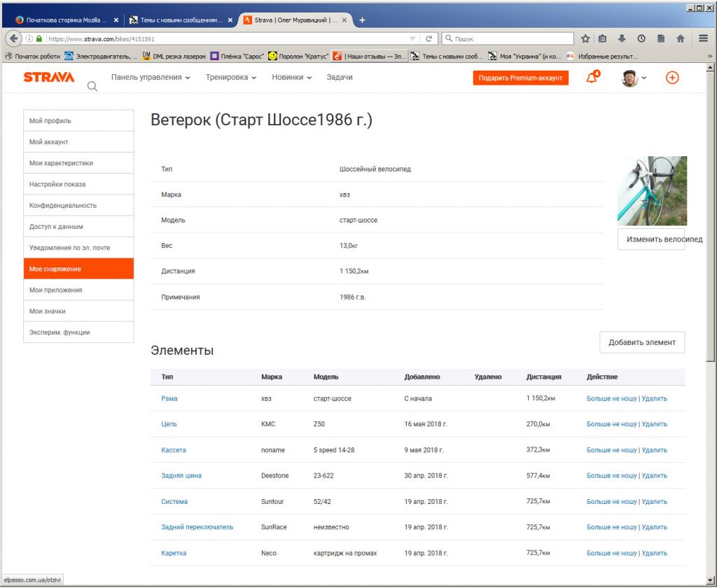Click Удалить link for the Цепь row

coord(654,424)
